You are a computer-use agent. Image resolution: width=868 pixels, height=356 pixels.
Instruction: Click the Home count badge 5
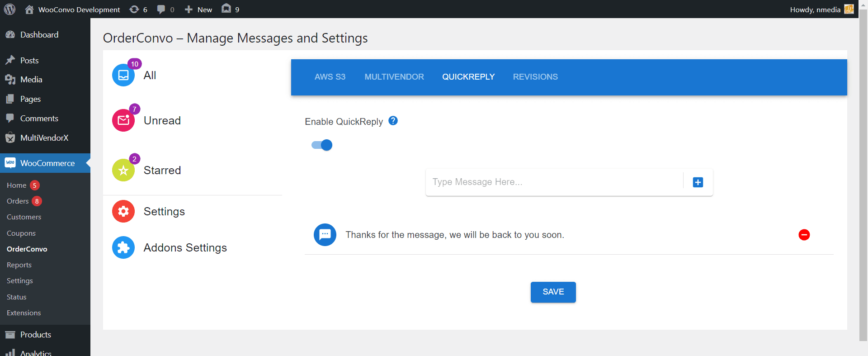tap(35, 185)
